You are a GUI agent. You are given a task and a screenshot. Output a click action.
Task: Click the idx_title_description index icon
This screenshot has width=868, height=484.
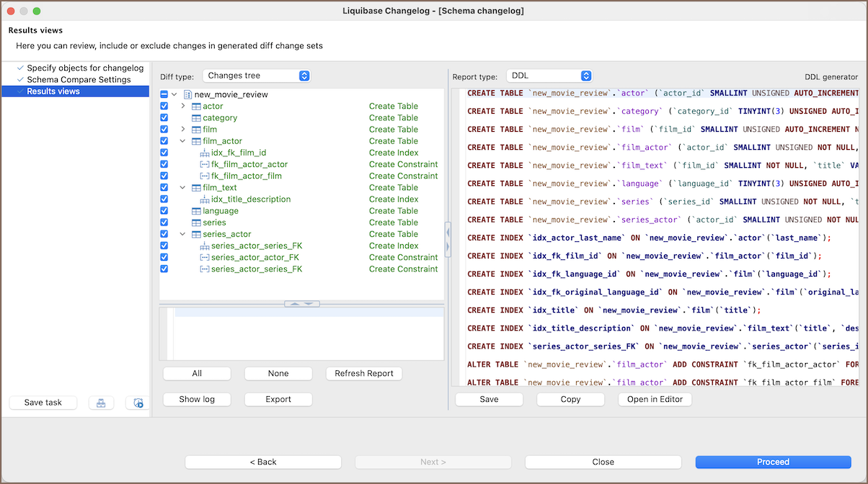click(x=205, y=200)
